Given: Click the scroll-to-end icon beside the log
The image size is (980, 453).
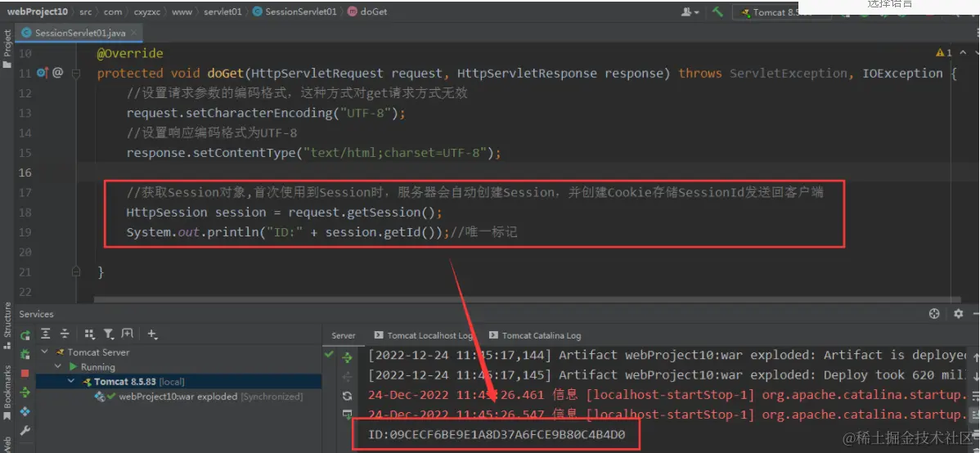Looking at the screenshot, I should (x=347, y=415).
